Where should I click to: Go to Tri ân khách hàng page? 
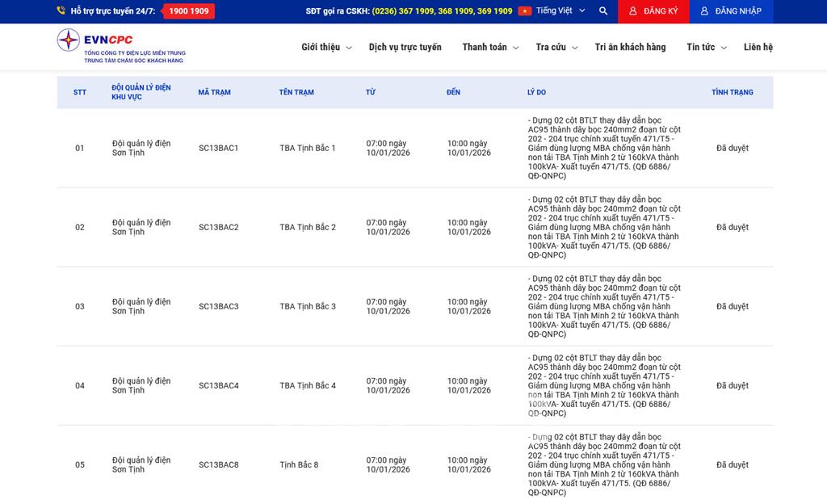point(630,48)
